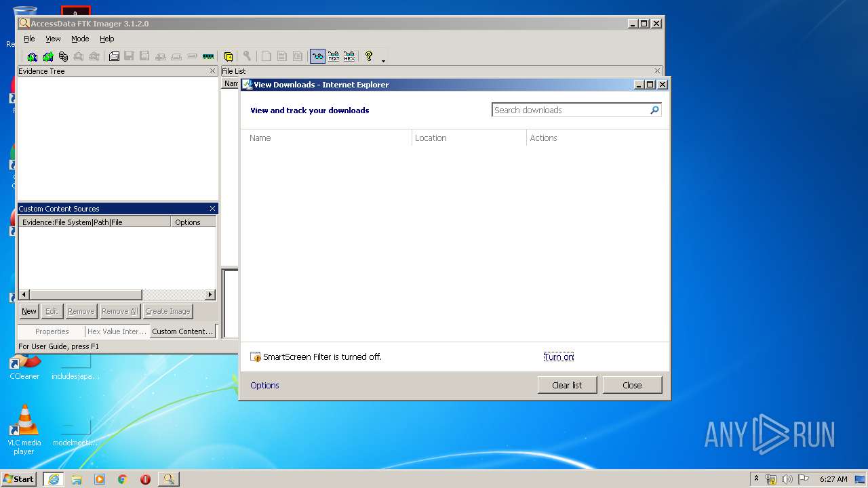This screenshot has height=488, width=868.
Task: Open the Image Mounting tool
Action: coord(63,56)
